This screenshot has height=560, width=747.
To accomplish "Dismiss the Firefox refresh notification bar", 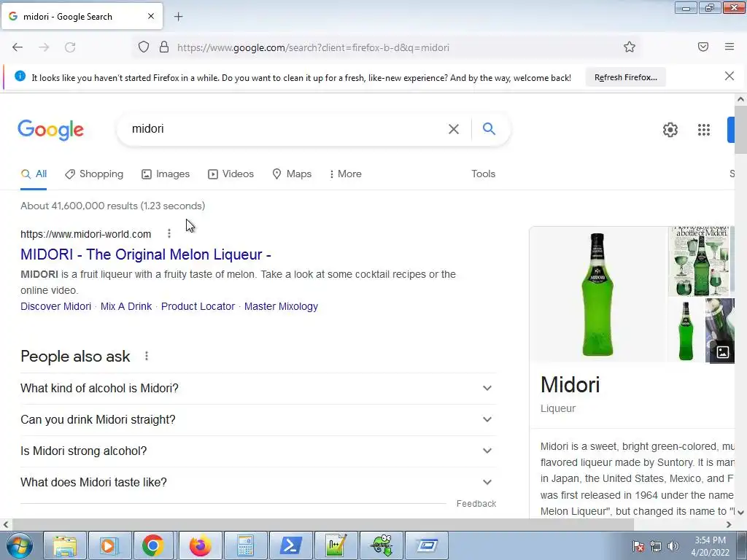I will point(729,76).
